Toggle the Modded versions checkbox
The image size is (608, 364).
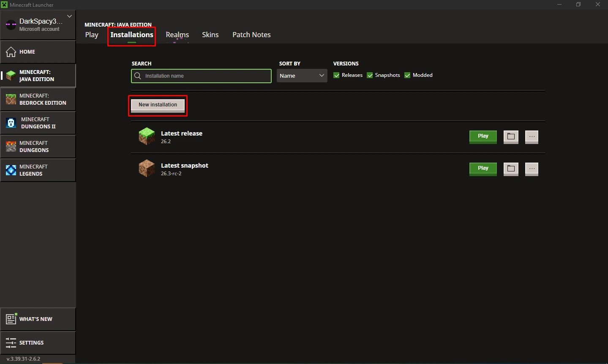coord(407,75)
